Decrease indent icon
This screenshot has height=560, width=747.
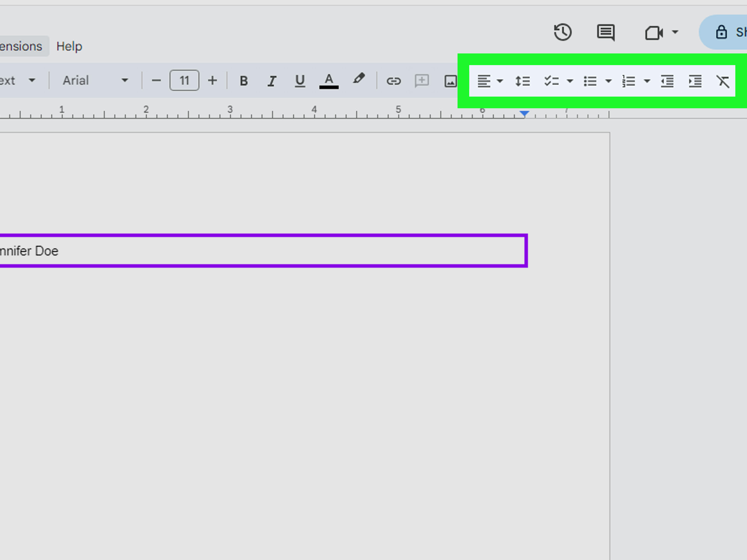pyautogui.click(x=667, y=81)
